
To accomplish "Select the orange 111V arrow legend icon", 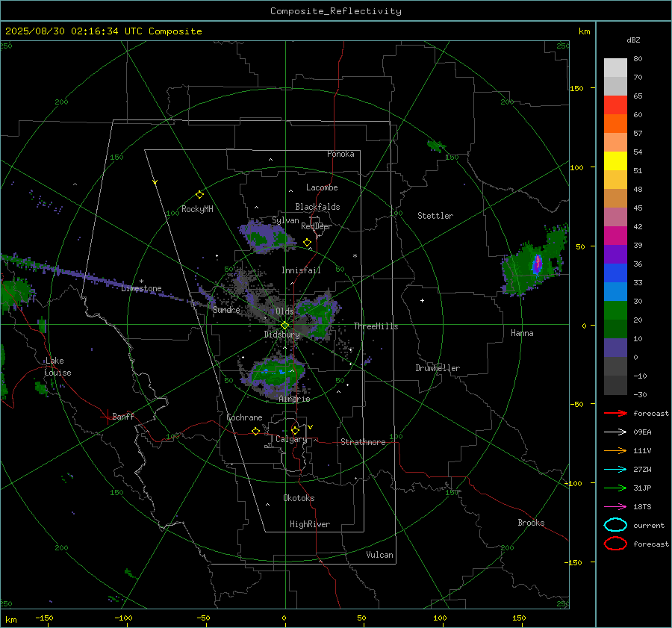I will (x=615, y=450).
